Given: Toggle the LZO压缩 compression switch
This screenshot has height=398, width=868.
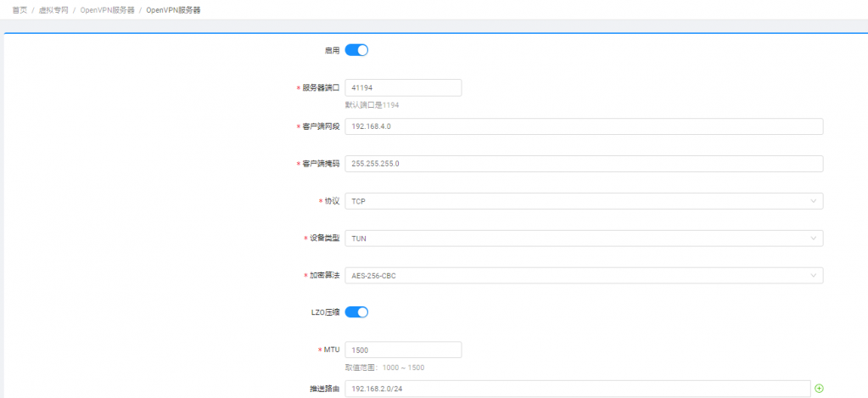Looking at the screenshot, I should pos(356,312).
